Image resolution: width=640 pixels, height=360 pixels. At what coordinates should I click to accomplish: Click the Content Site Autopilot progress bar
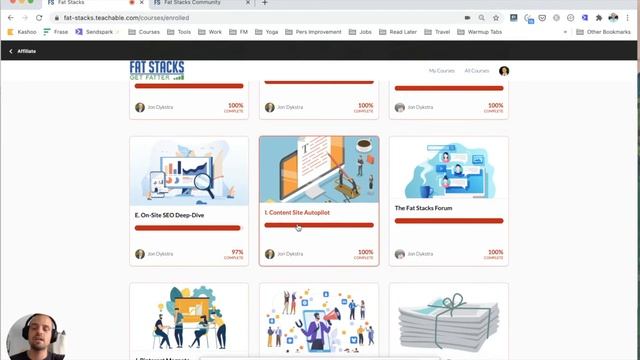(319, 225)
